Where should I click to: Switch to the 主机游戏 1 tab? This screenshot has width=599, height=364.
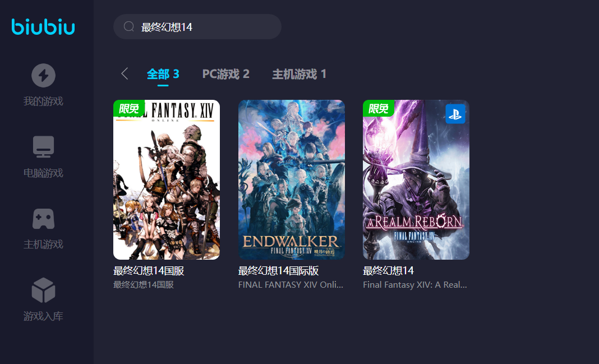click(x=299, y=74)
